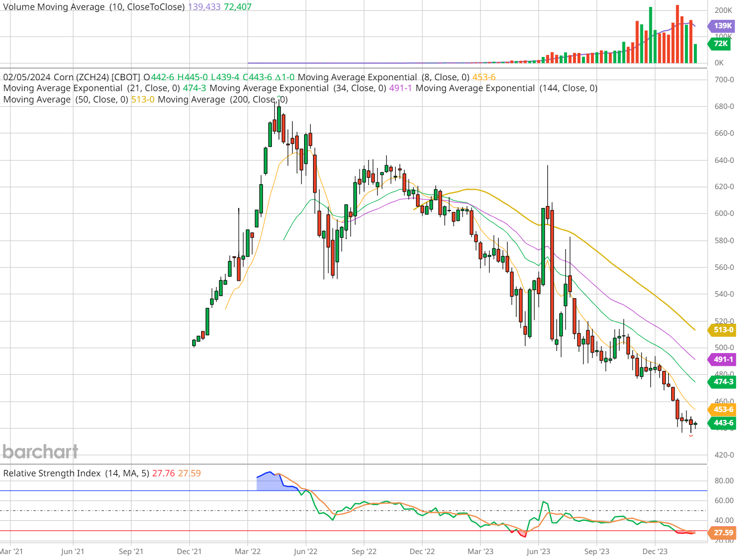Click the EMA (21, Close, 0) legend label

92,88
